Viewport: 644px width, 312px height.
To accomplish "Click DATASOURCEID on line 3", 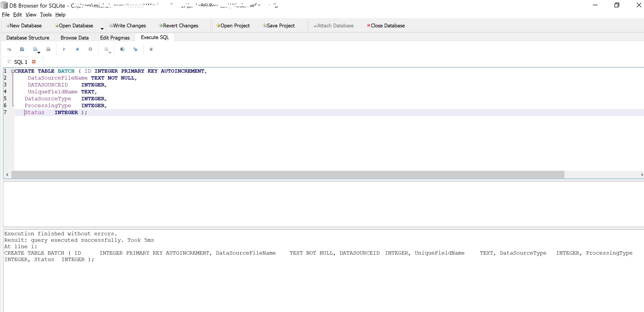I will point(48,85).
